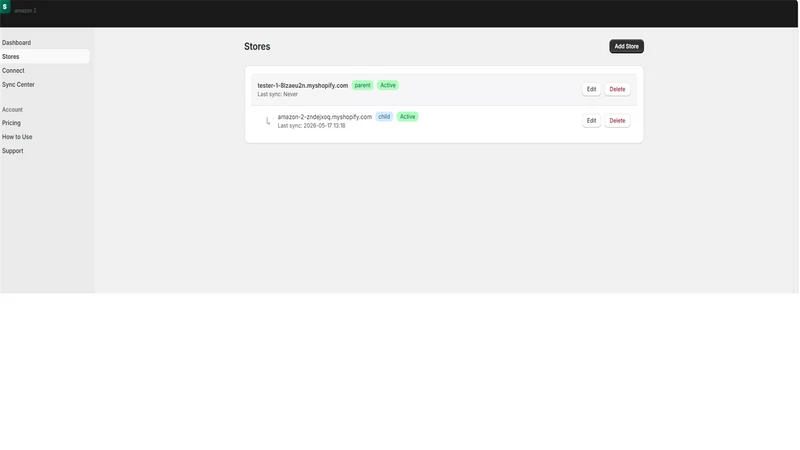Click the green parent badge
Screen dimensions: 800x450
[362, 85]
